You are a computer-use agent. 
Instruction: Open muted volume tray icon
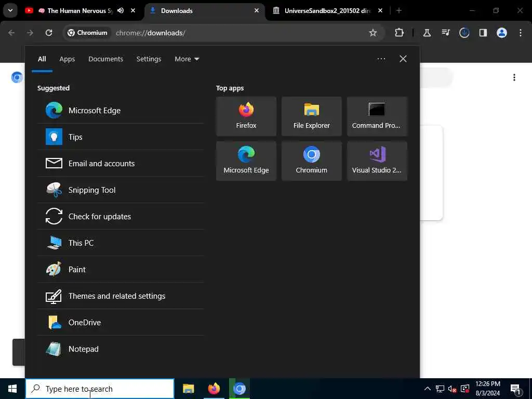[x=452, y=389]
